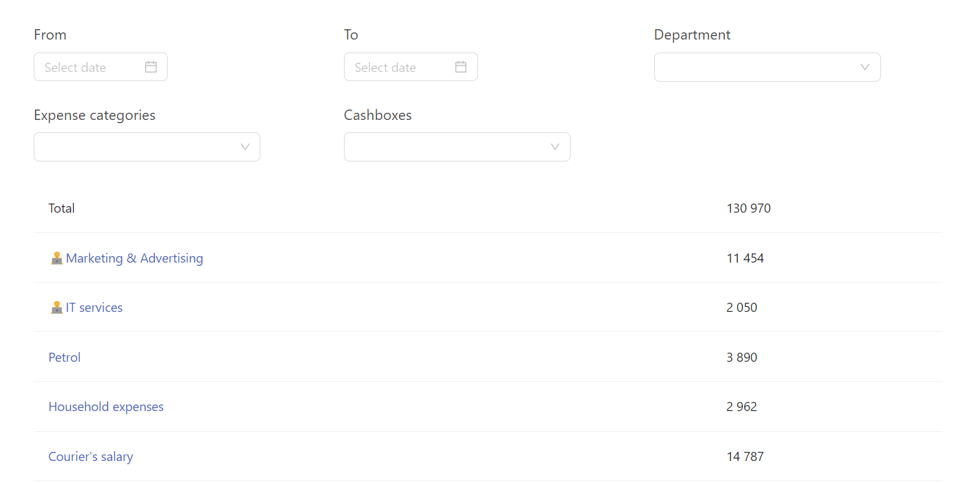Image resolution: width=980 pixels, height=483 pixels.
Task: Click the emoji icon beside Marketing & Advertising
Action: (56, 258)
